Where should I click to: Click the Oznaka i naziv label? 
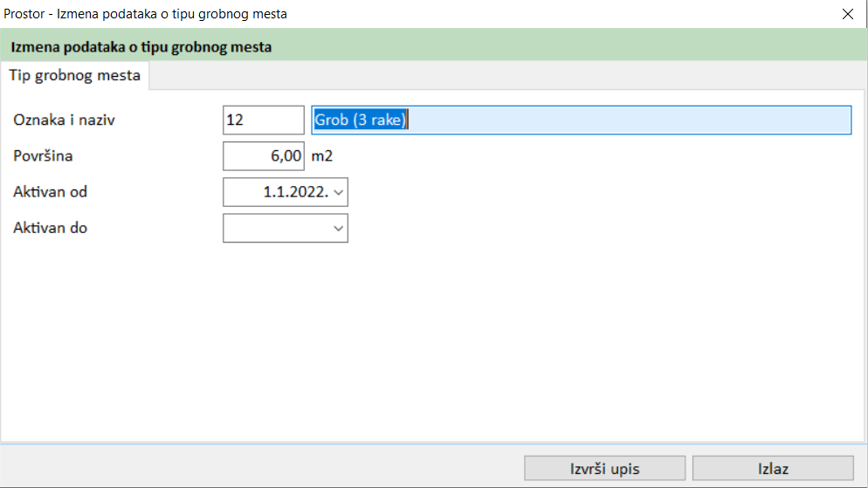pos(65,120)
